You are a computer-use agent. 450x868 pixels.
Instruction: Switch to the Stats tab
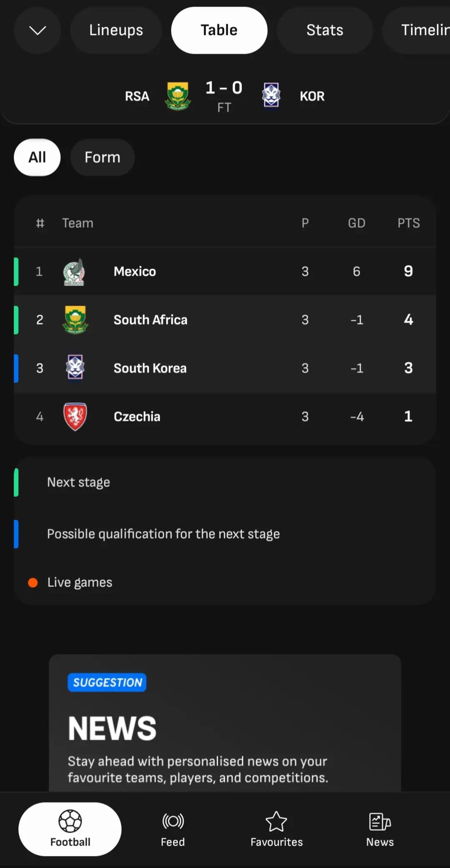325,30
